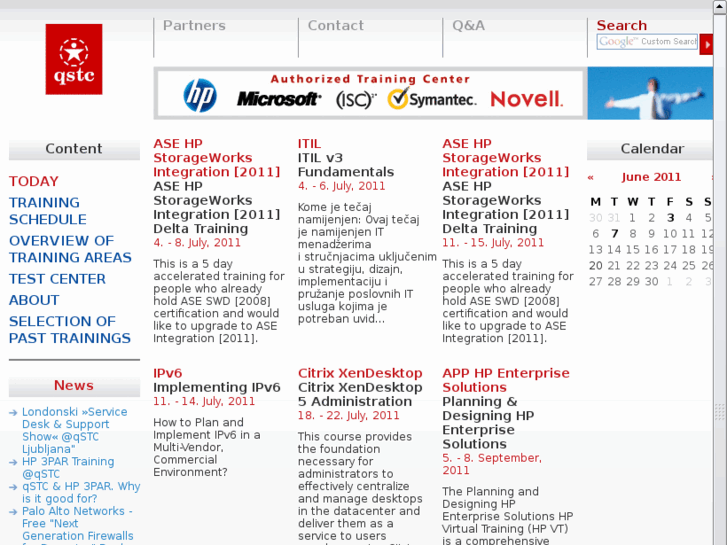Click date 4. - 6. July, 2011

pos(341,186)
